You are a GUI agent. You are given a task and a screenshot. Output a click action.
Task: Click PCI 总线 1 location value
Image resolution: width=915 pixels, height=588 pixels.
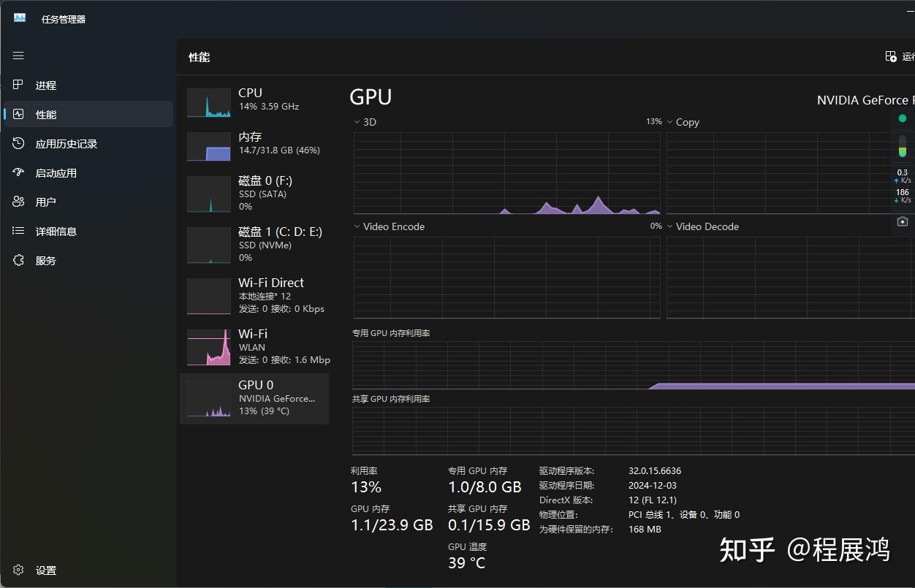[684, 515]
